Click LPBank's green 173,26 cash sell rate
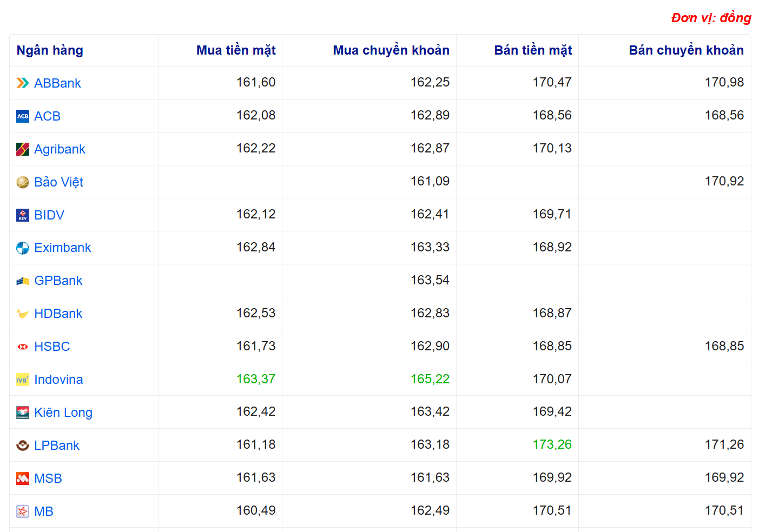 click(x=552, y=444)
